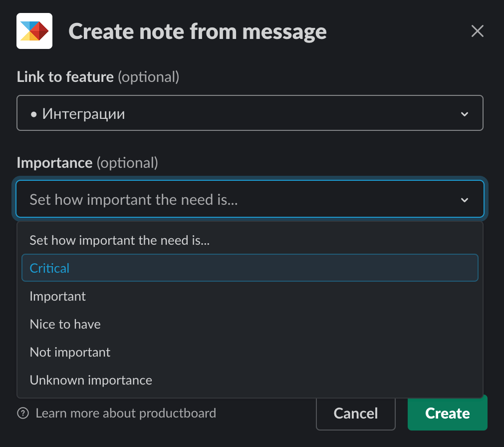This screenshot has height=447, width=504.
Task: Choose Critical importance option
Action: [50, 268]
